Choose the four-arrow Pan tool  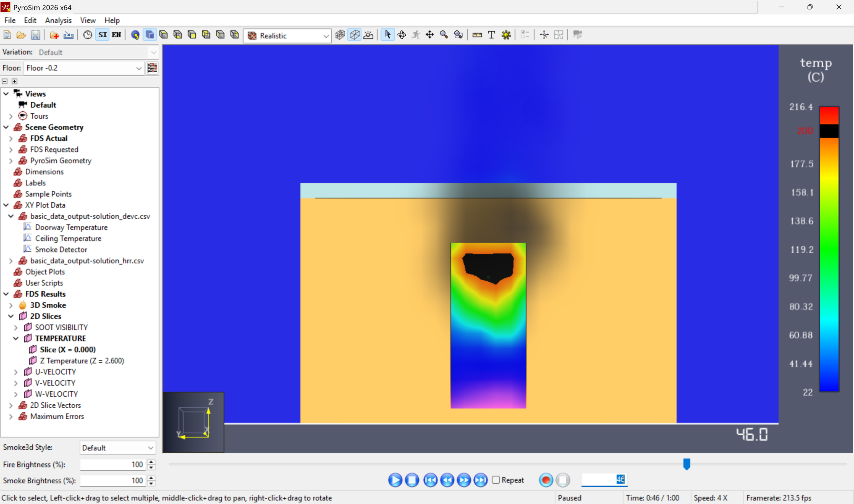[x=430, y=35]
